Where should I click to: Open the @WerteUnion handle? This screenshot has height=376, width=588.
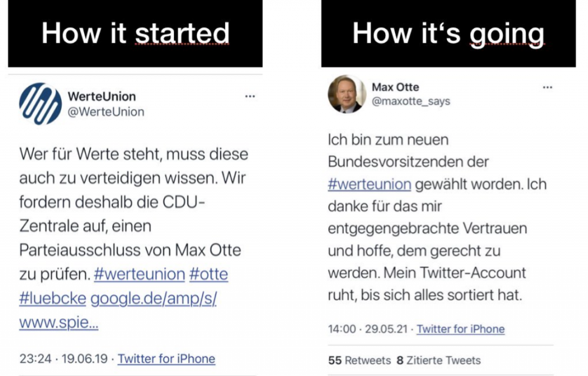click(x=106, y=112)
